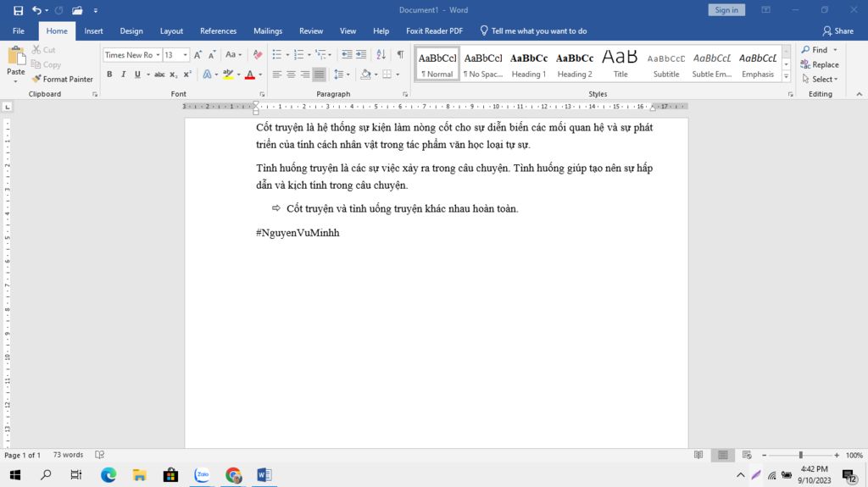Switch to the References tab

click(218, 31)
